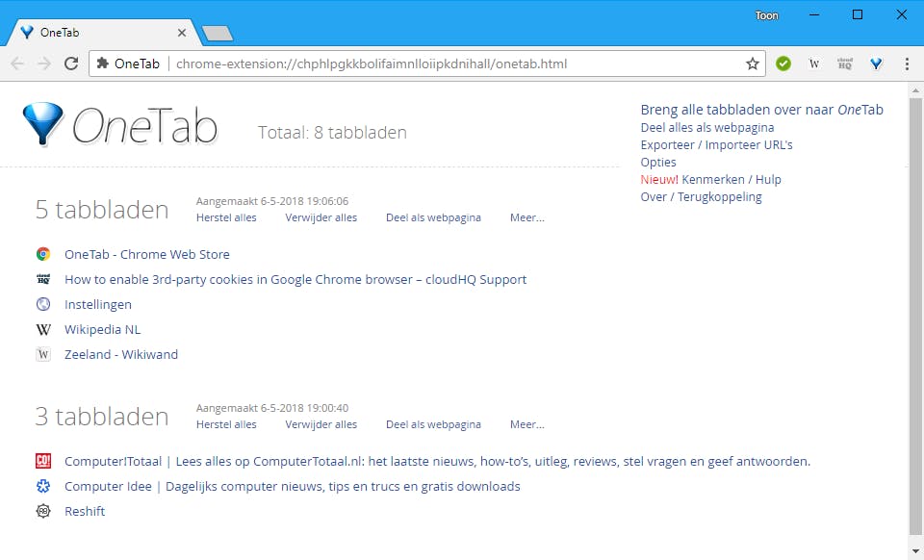The height and width of the screenshot is (560, 924).
Task: Open the 'Zeeland - Wikiwand' link
Action: tap(121, 354)
